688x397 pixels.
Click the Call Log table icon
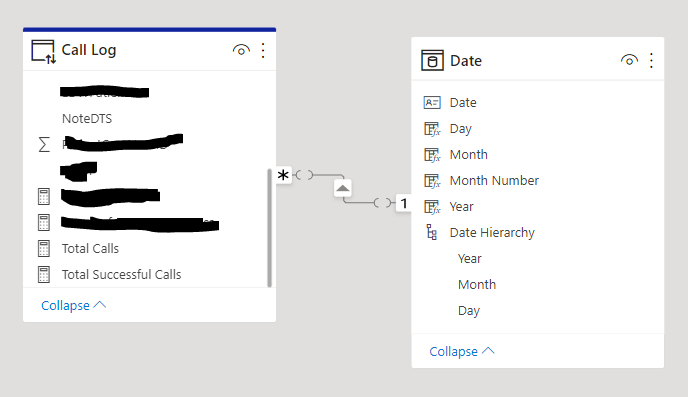43,52
